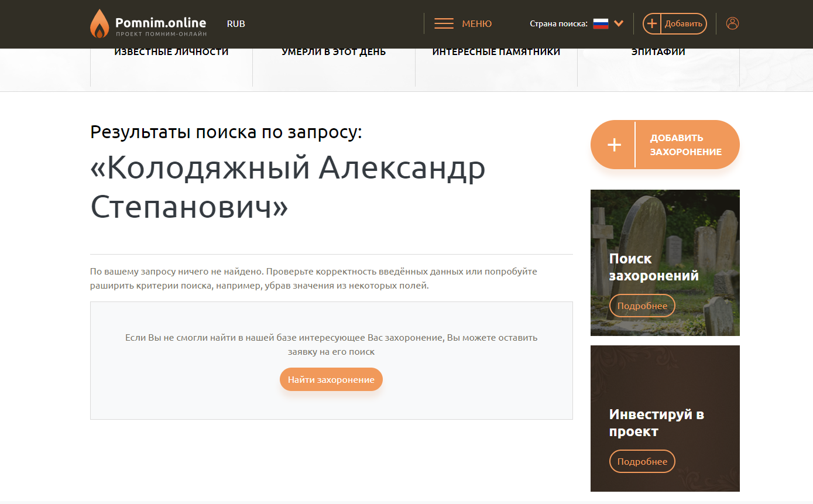Open the user profile icon
This screenshot has height=504, width=813.
click(x=732, y=23)
